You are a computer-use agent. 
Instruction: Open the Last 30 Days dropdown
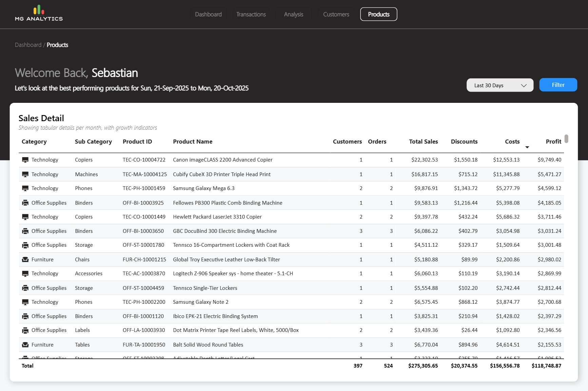(499, 85)
